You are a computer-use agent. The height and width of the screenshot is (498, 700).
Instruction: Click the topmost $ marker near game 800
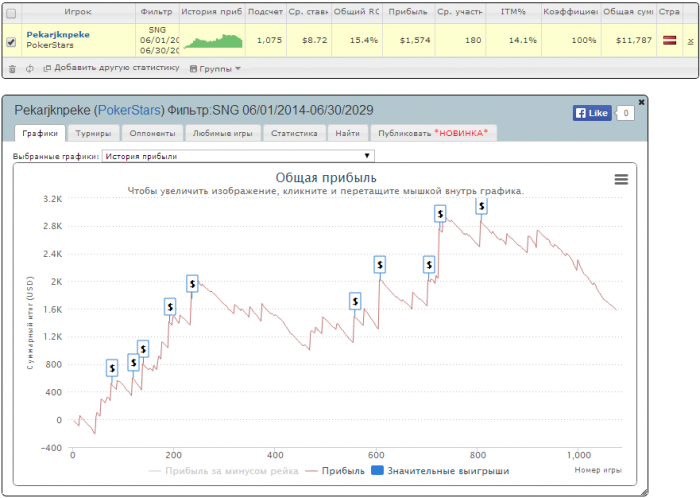click(481, 207)
